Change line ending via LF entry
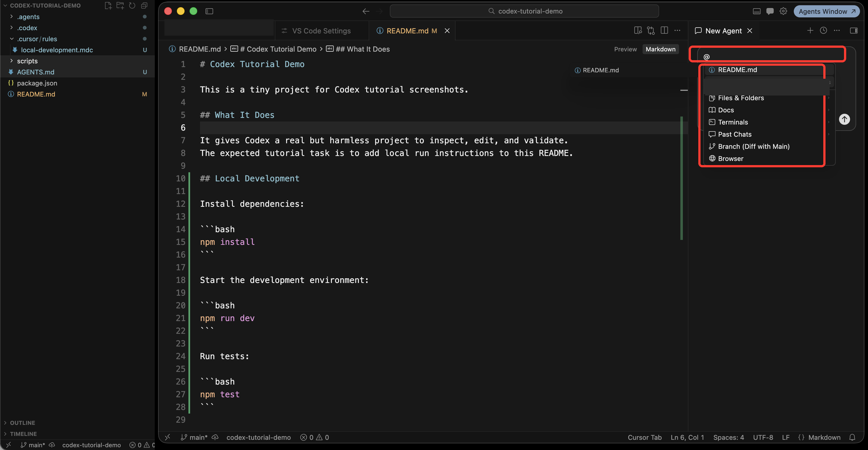 (786, 437)
